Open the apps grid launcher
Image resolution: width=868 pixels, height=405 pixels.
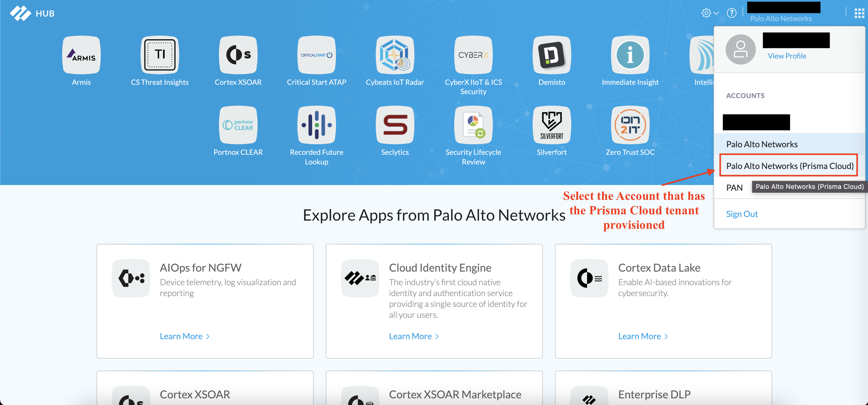[859, 13]
